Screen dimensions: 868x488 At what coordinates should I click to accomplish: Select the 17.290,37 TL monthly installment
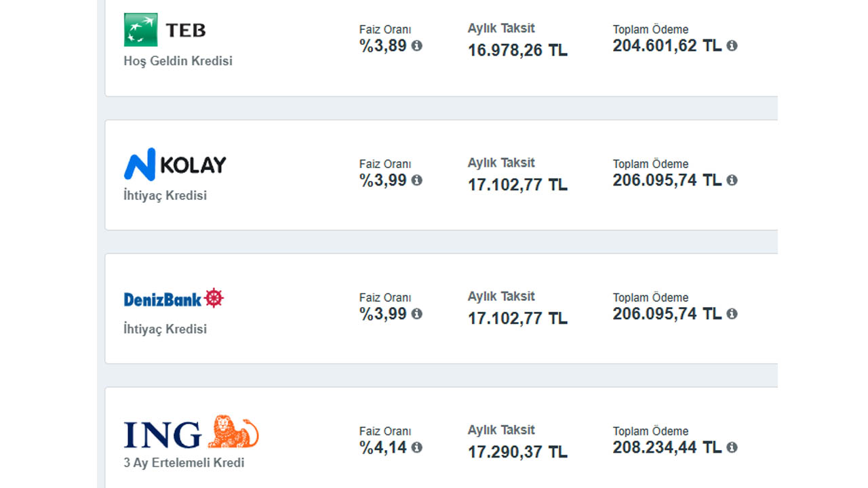517,452
